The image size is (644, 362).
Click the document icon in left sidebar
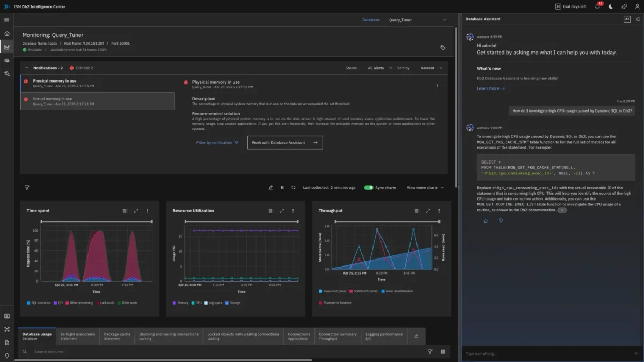click(x=6, y=342)
